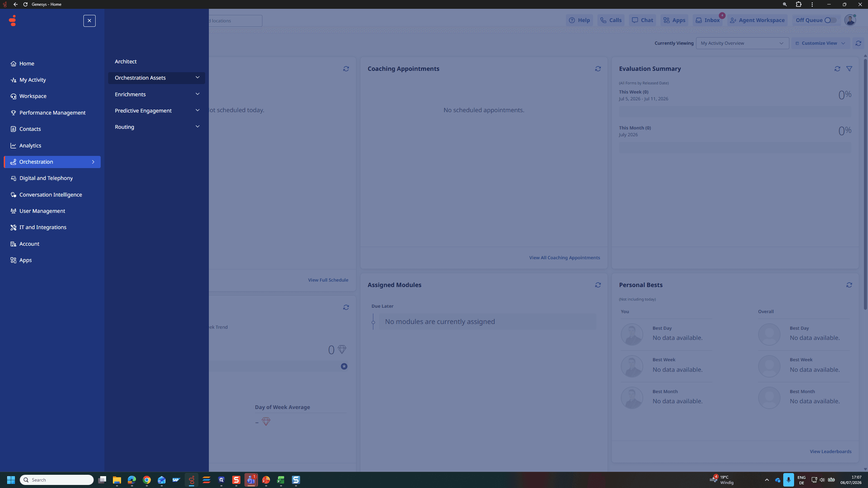Open the Apps launcher in header
Screen dimensions: 868x488
(674, 20)
